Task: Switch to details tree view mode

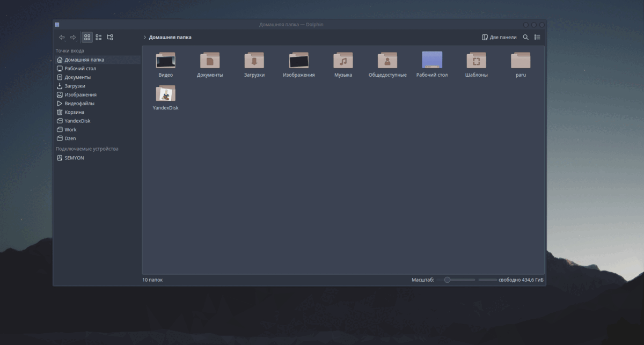Action: (x=110, y=38)
